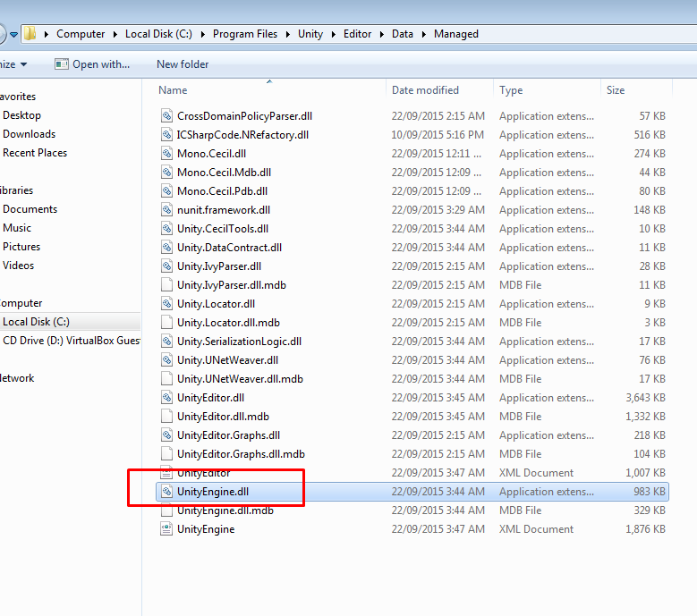
Task: Click the 10/09/2015 5:16 PM date cell
Action: pyautogui.click(x=438, y=135)
